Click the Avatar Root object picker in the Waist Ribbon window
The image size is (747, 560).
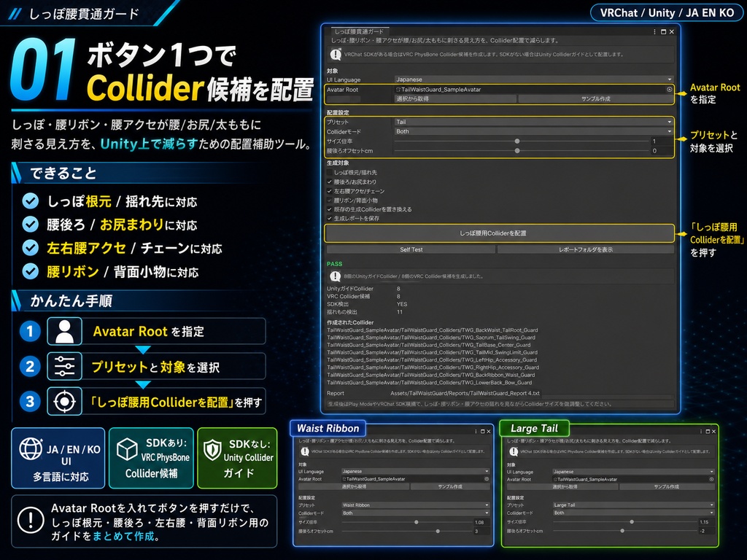487,479
